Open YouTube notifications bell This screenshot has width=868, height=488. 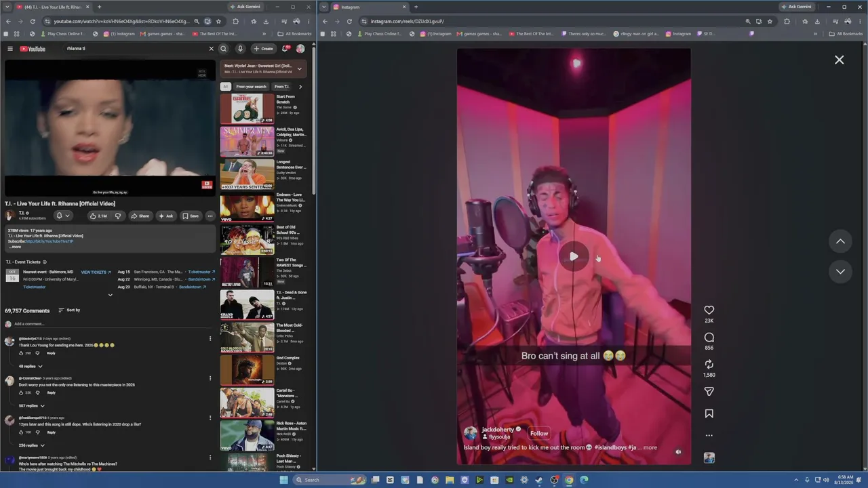click(x=285, y=49)
